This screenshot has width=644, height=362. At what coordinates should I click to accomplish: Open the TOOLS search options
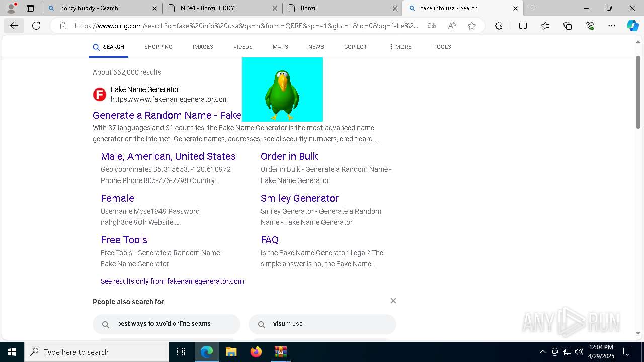pos(442,47)
